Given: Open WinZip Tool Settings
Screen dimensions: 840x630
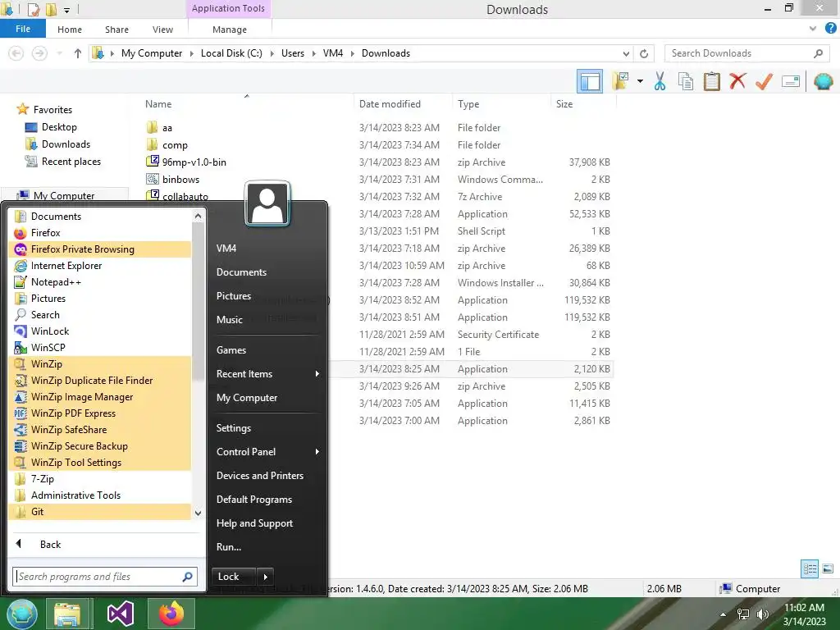Looking at the screenshot, I should click(x=100, y=463).
